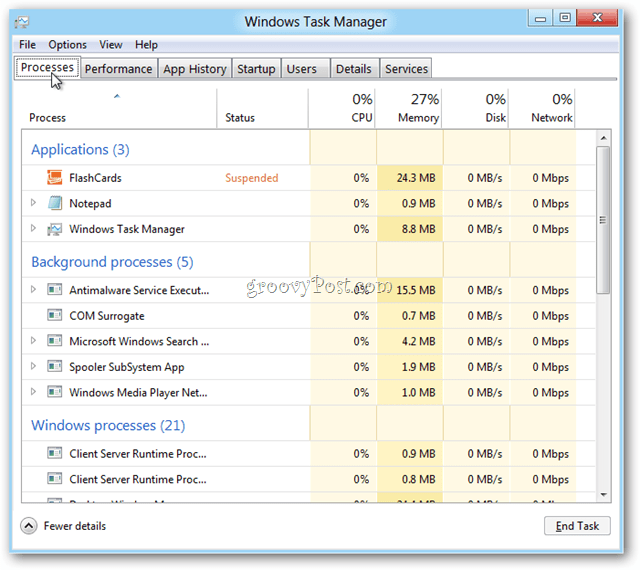The width and height of the screenshot is (640, 570).
Task: Open the Help menu
Action: tap(147, 45)
